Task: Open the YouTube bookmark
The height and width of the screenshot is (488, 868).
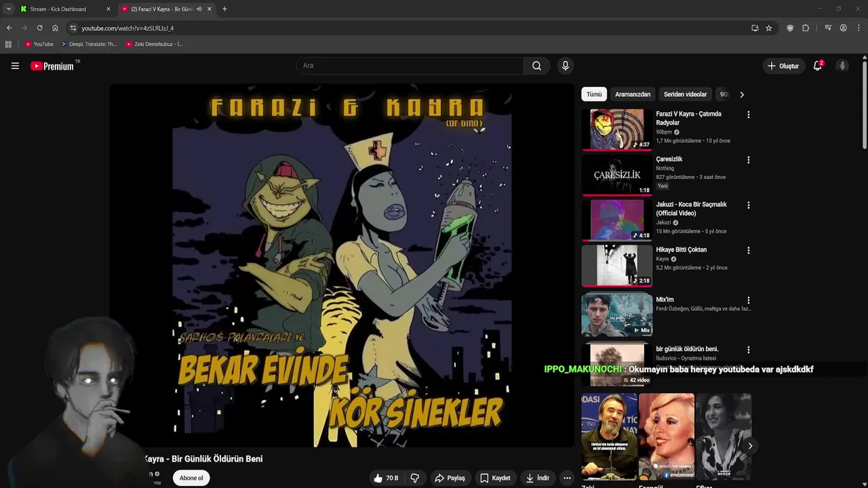Action: [x=39, y=44]
